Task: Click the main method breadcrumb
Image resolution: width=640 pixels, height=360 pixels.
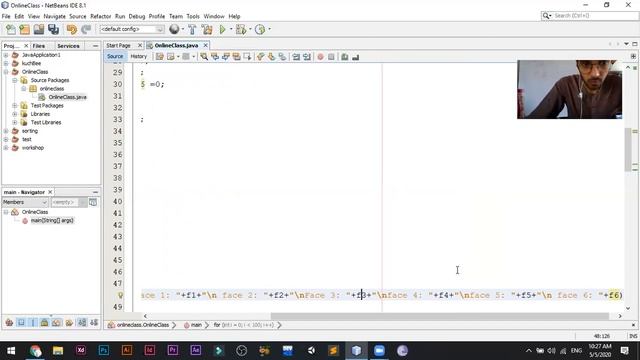Action: [x=196, y=325]
